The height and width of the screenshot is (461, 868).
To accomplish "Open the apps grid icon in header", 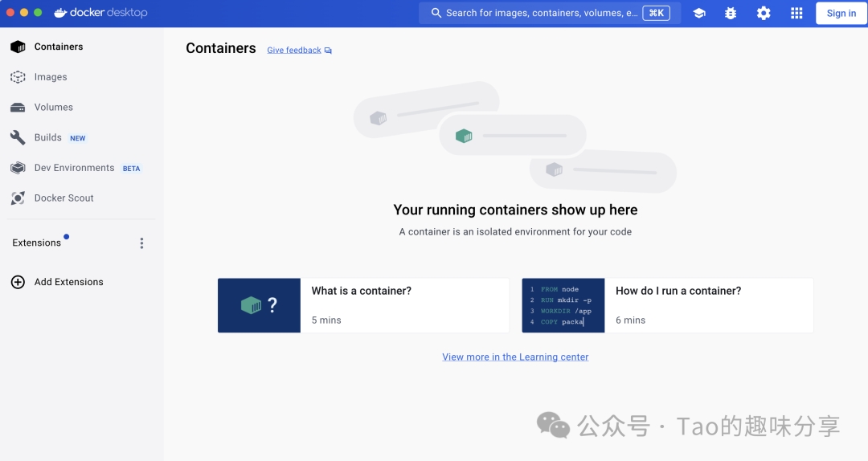I will [x=796, y=14].
